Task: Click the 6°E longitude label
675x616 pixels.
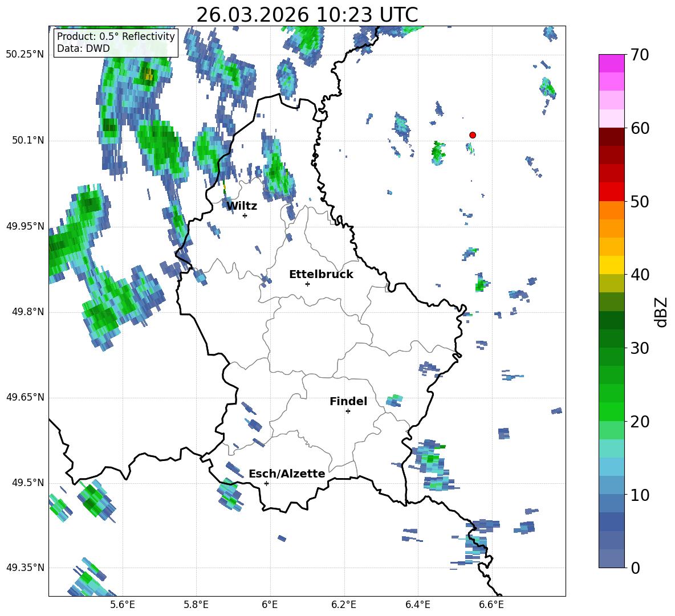Action: point(270,605)
